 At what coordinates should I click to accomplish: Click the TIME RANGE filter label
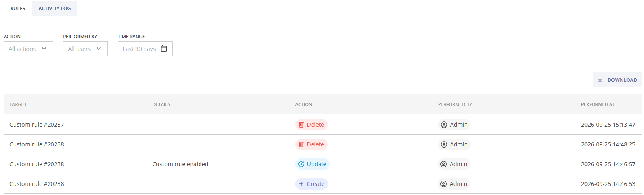pyautogui.click(x=131, y=37)
